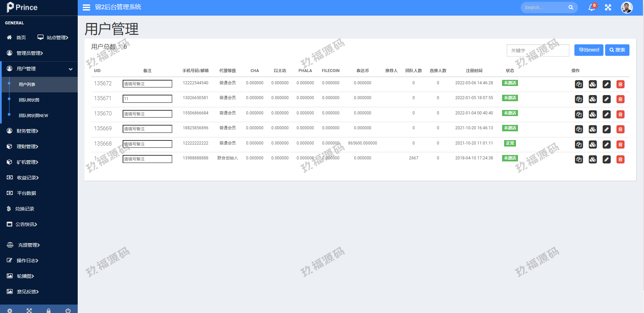644x313 pixels.
Task: Click user avatar in top right
Action: click(626, 7)
